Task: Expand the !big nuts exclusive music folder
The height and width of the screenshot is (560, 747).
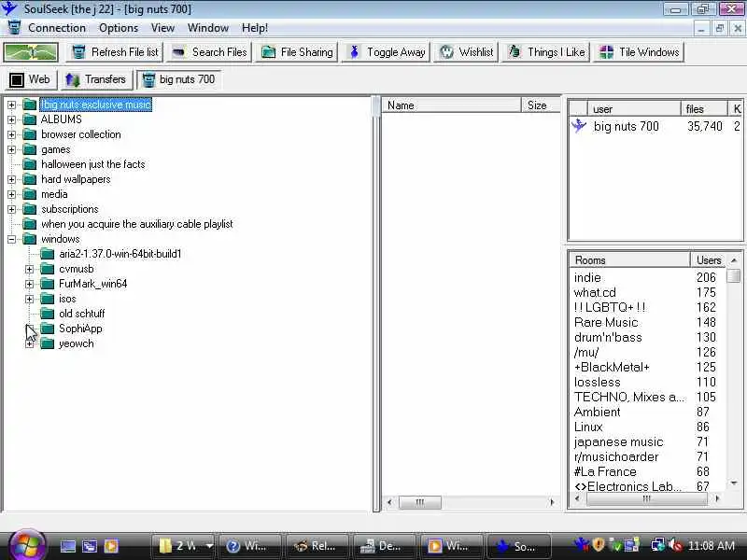Action: 11,105
